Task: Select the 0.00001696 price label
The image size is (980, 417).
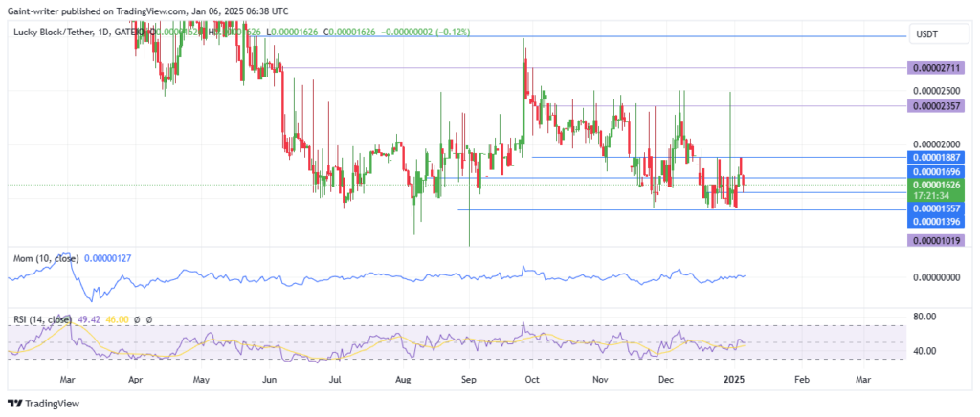Action: [935, 171]
